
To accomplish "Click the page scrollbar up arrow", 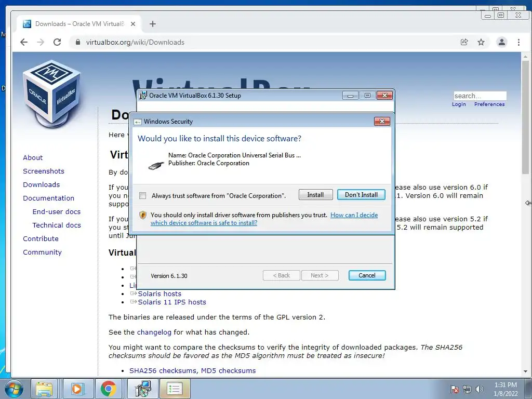I will (x=525, y=57).
